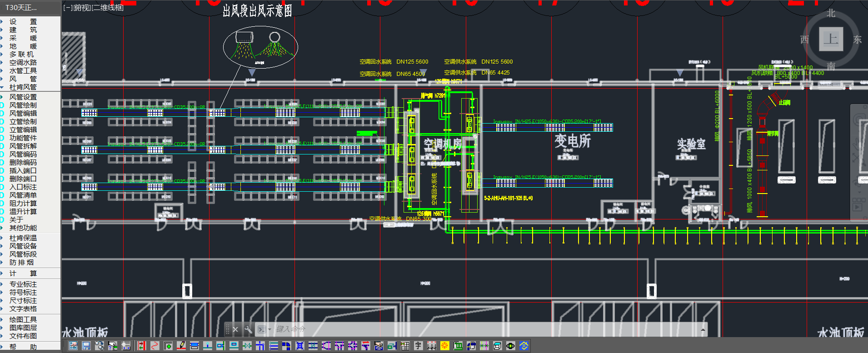Click the wrench customize icon on command line

248,329
